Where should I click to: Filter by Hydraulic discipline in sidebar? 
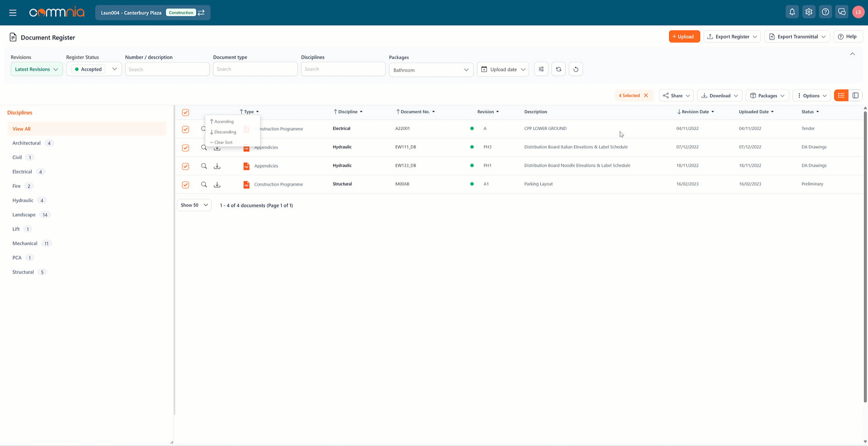click(23, 200)
